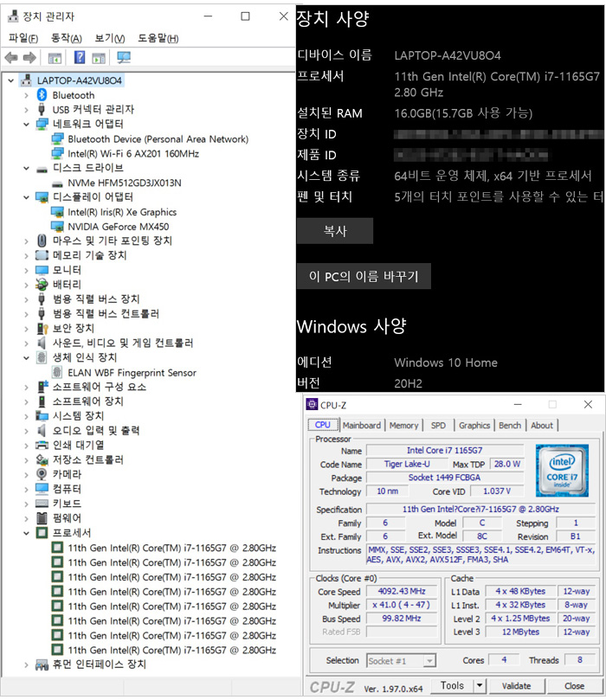The width and height of the screenshot is (606, 700).
Task: Collapse the 디스크 드라이브 category
Action: tap(26, 169)
